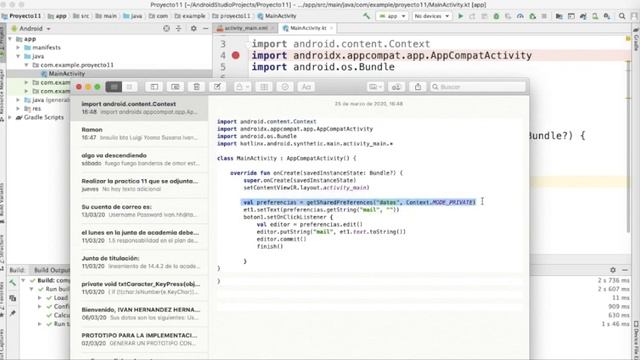Open Project panel settings gear

tap(193, 29)
